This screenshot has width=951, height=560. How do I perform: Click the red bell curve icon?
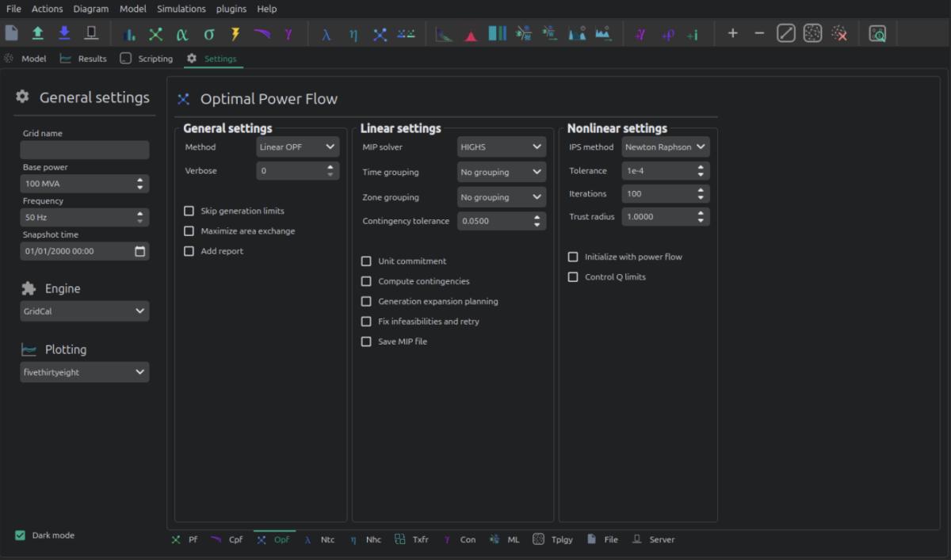(471, 34)
